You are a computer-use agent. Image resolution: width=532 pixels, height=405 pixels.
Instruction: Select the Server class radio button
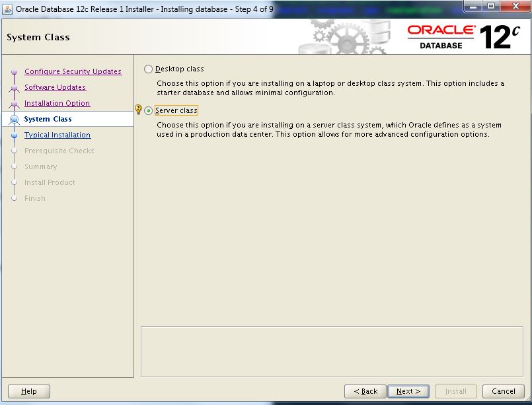pyautogui.click(x=148, y=111)
